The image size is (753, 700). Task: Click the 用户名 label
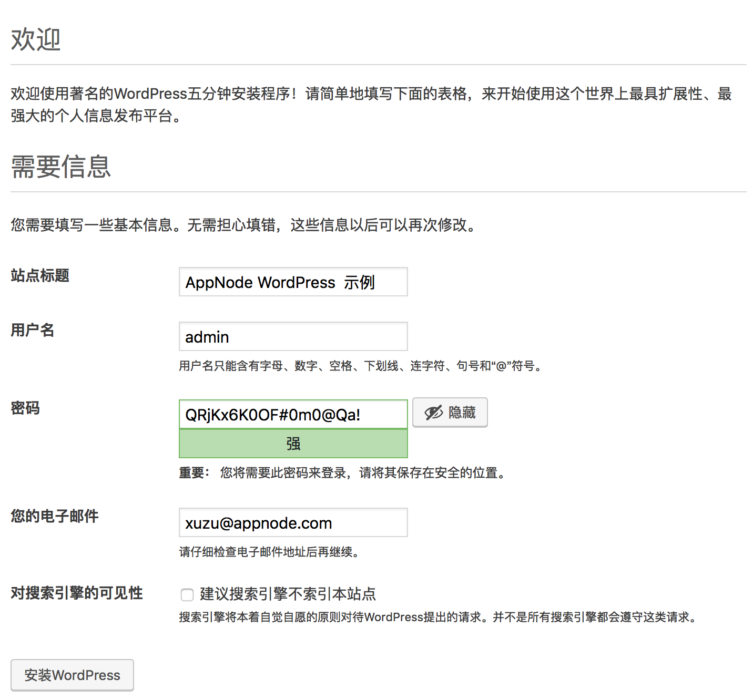33,330
